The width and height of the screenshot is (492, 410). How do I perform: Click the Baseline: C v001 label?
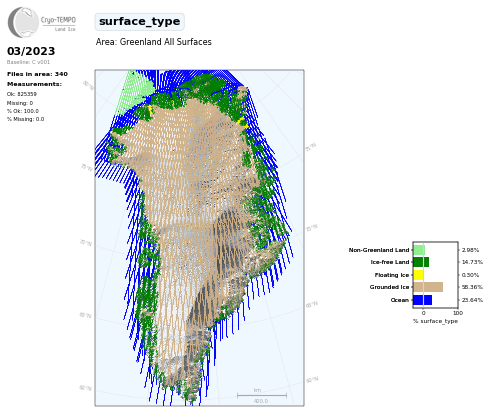tap(28, 62)
